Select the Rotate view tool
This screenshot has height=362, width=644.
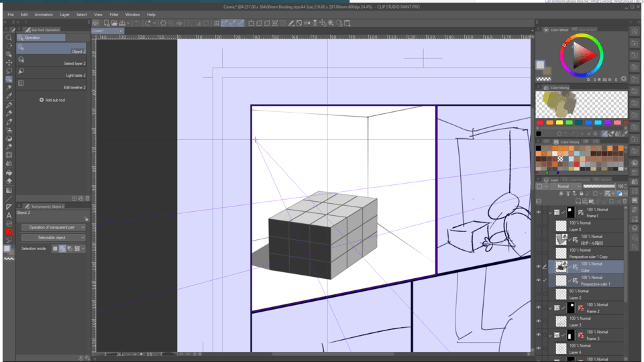click(9, 46)
